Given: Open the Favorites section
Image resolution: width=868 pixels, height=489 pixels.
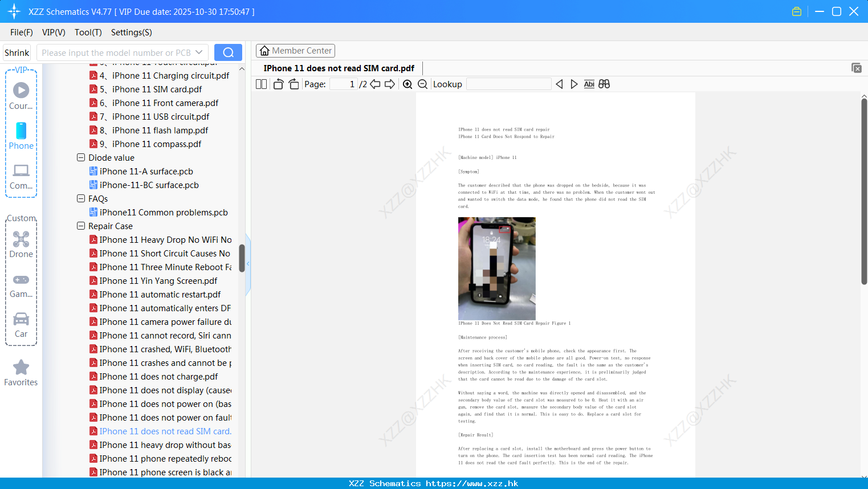Looking at the screenshot, I should click(x=21, y=373).
